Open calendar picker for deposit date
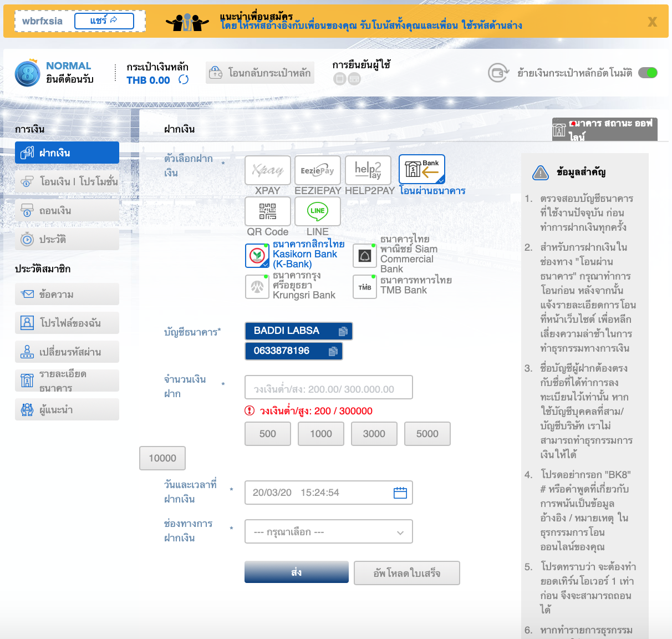Image resolution: width=672 pixels, height=639 pixels. click(x=400, y=493)
